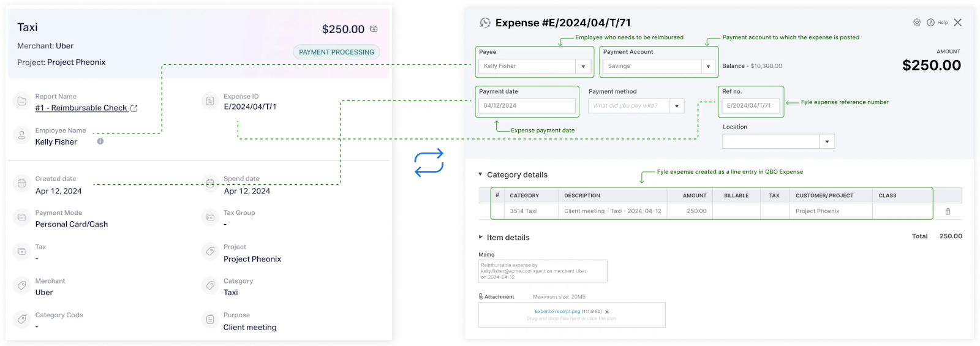The height and width of the screenshot is (346, 980).
Task: Click the Purpose document icon
Action: (x=210, y=320)
